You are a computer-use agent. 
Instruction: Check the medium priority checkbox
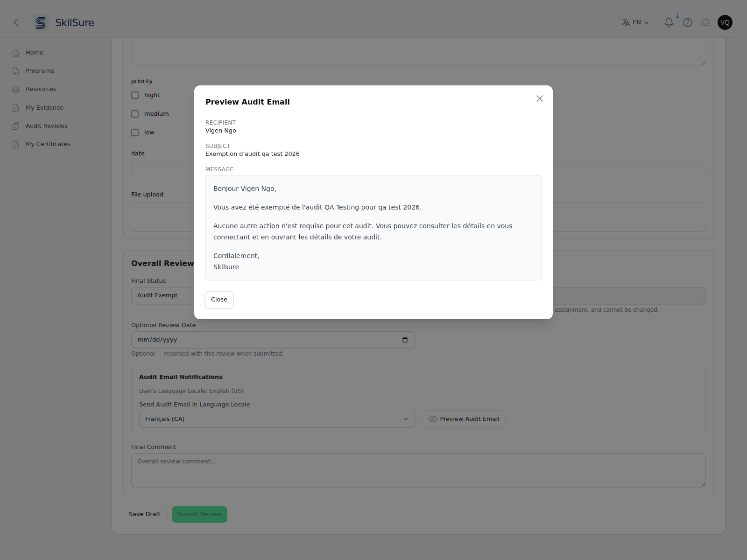tap(135, 114)
